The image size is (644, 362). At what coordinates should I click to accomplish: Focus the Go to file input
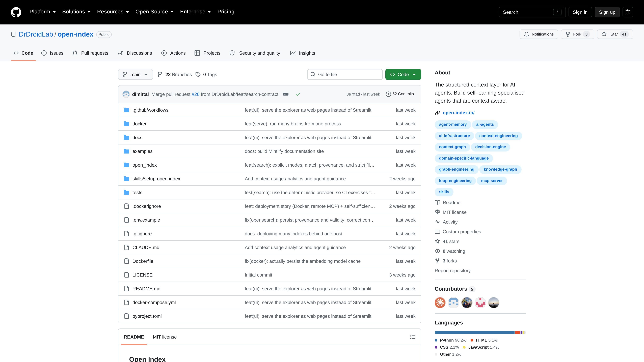pos(345,74)
